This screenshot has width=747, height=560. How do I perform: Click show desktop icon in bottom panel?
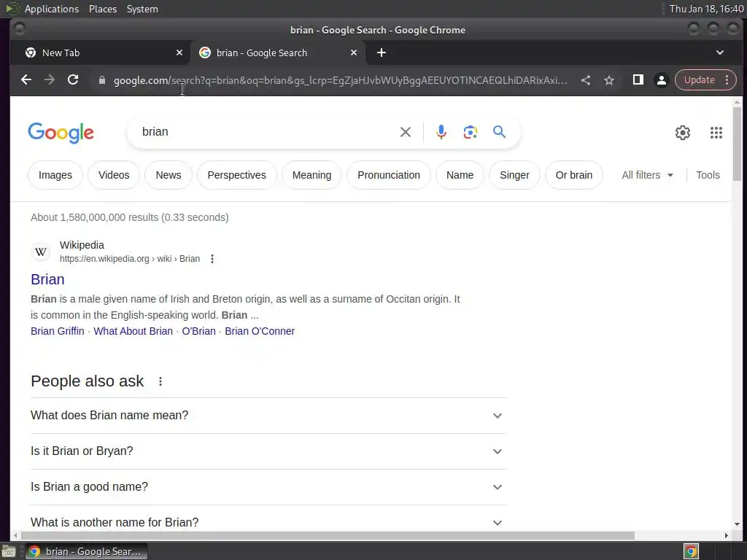[9, 551]
